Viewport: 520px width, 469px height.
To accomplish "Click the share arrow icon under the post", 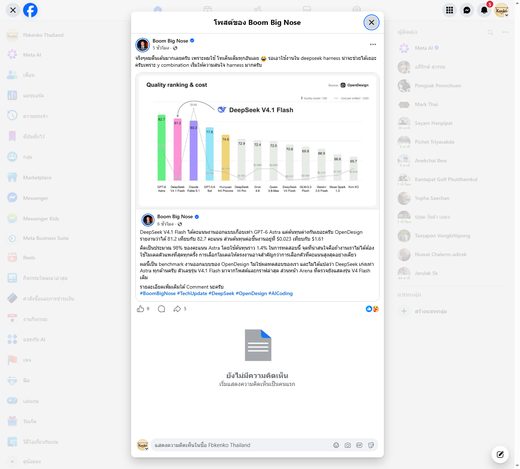I will click(177, 309).
